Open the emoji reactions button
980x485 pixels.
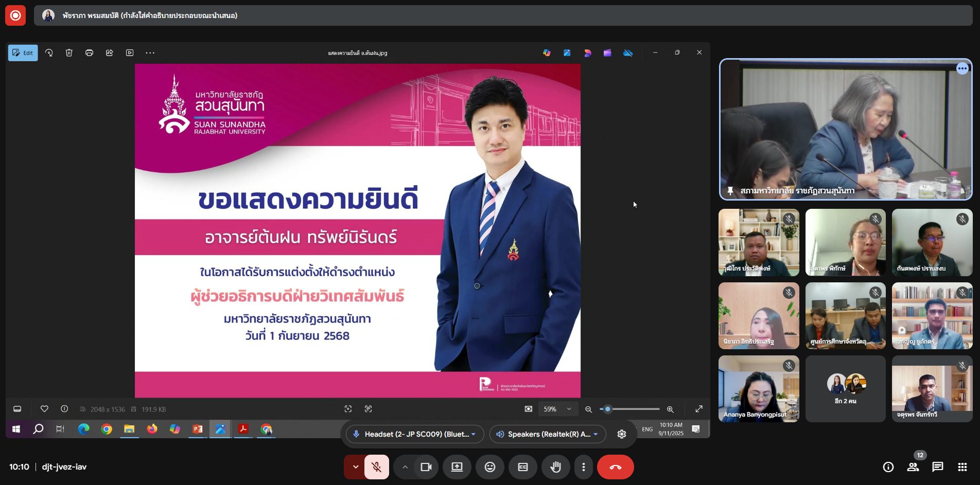pyautogui.click(x=490, y=467)
